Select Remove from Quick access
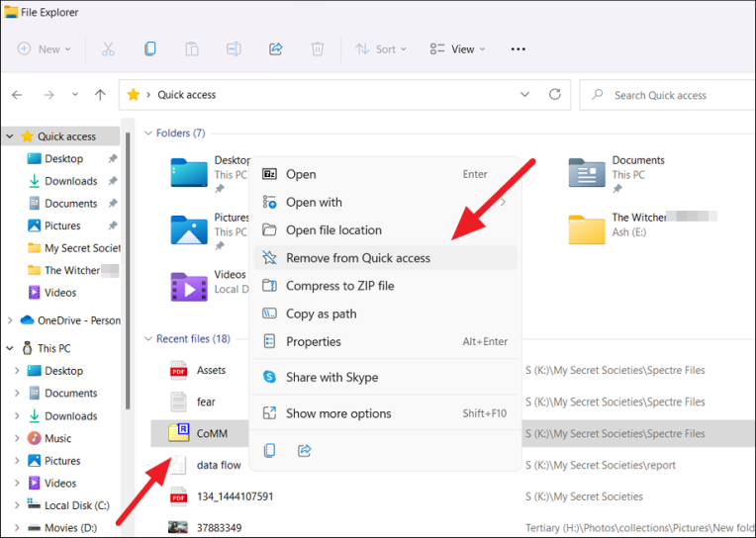 point(358,258)
